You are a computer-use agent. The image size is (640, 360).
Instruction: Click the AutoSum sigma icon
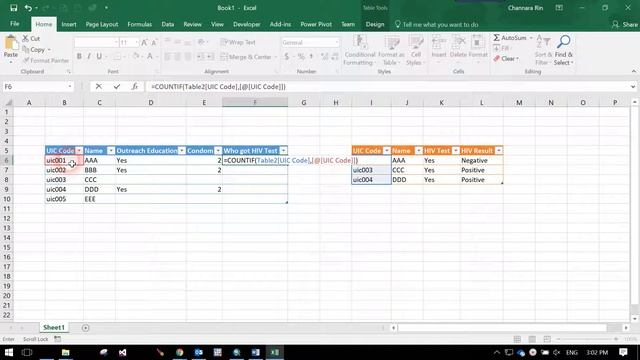pyautogui.click(x=496, y=38)
